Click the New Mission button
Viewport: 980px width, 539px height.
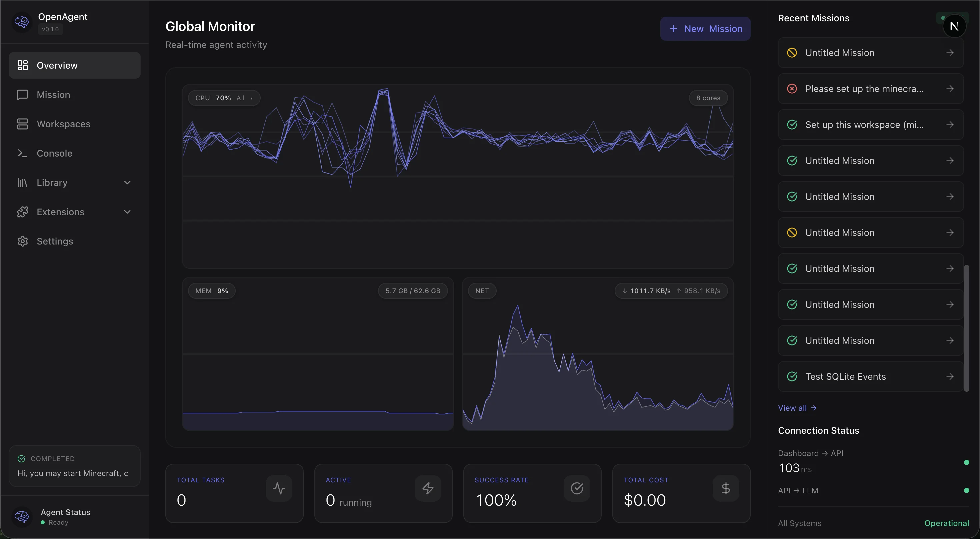click(705, 29)
